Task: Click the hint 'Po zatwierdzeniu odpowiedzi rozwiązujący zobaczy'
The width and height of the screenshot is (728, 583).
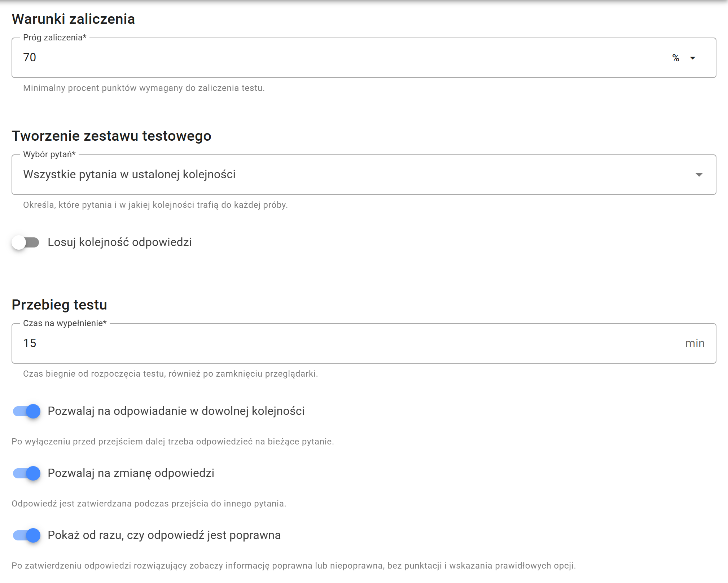Action: (294, 566)
